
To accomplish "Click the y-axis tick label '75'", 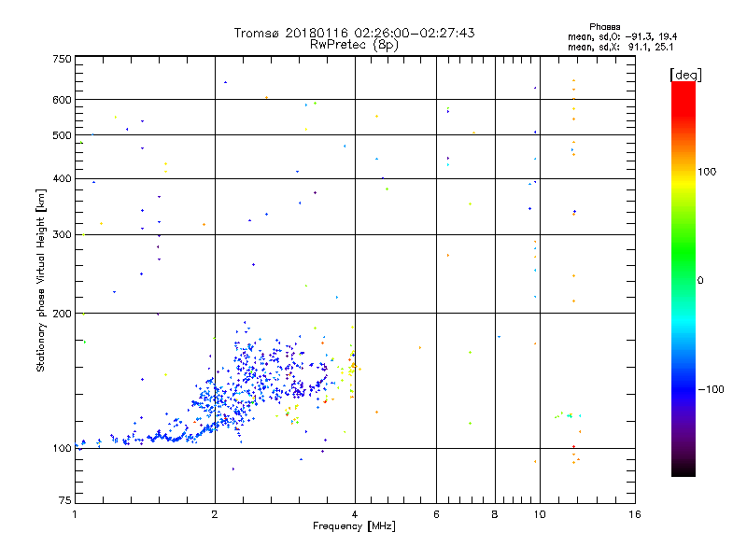I will (x=65, y=500).
